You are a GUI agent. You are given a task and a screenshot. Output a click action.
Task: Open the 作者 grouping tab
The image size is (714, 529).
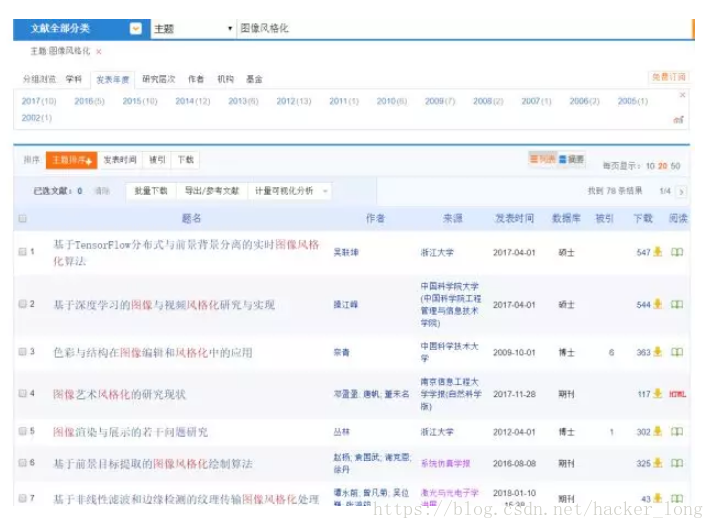coord(196,79)
